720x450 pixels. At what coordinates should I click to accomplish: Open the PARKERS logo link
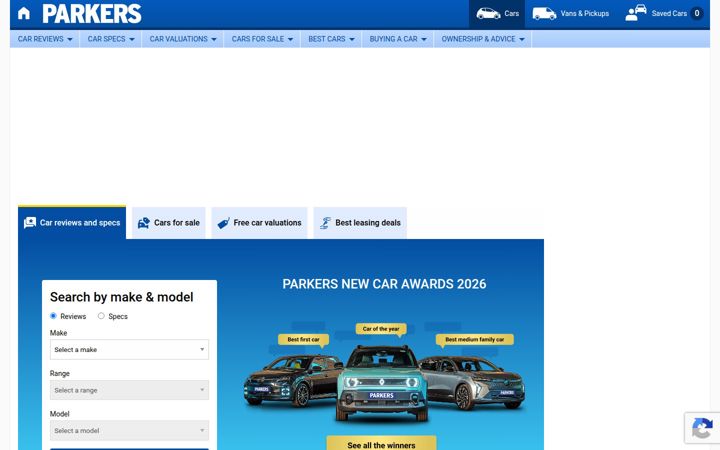[x=92, y=13]
